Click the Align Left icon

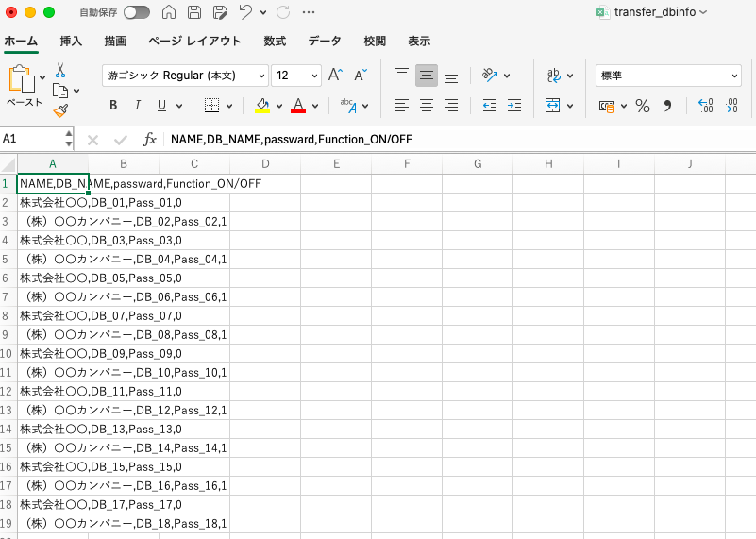coord(402,105)
